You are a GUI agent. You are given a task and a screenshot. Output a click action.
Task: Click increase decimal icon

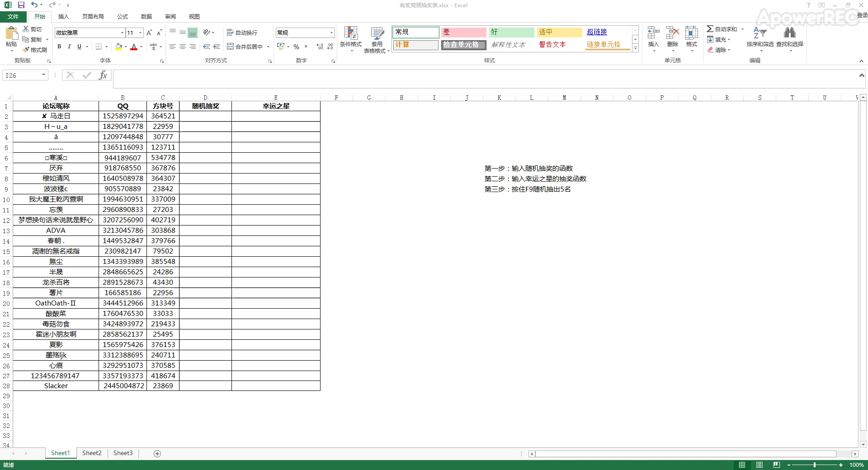(x=320, y=47)
